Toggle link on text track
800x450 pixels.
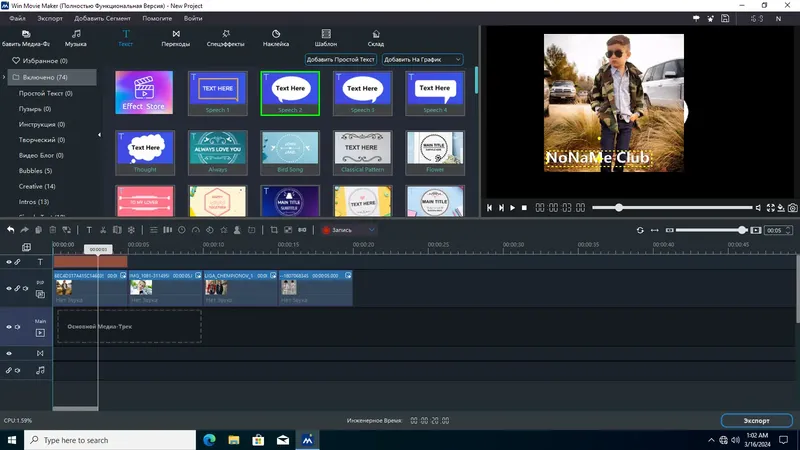pos(17,262)
